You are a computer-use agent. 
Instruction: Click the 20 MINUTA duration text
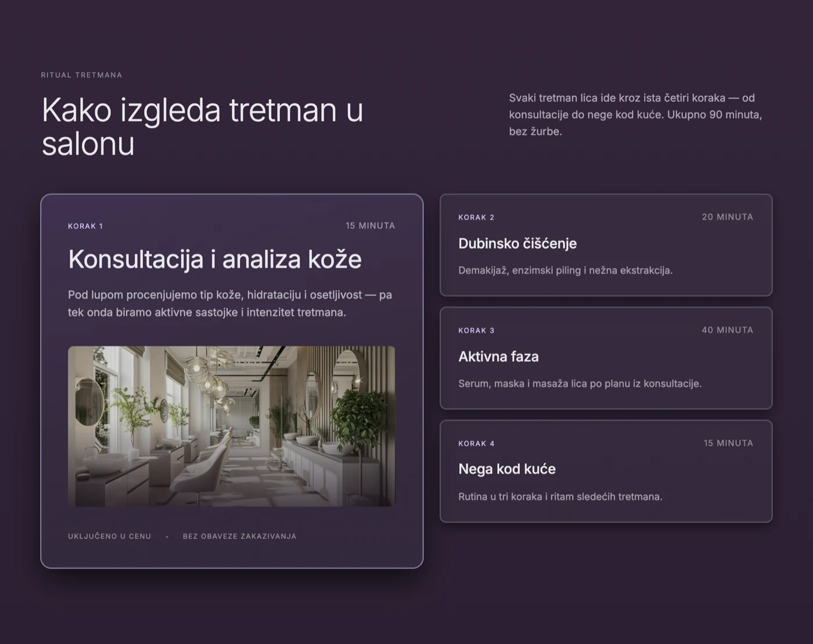pyautogui.click(x=728, y=217)
